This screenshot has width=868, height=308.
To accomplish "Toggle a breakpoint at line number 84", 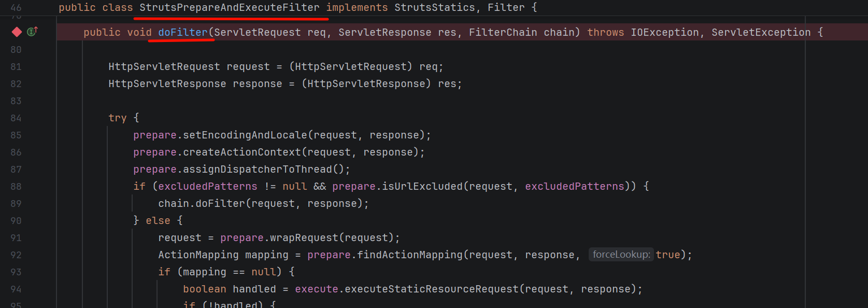I will pos(16,118).
